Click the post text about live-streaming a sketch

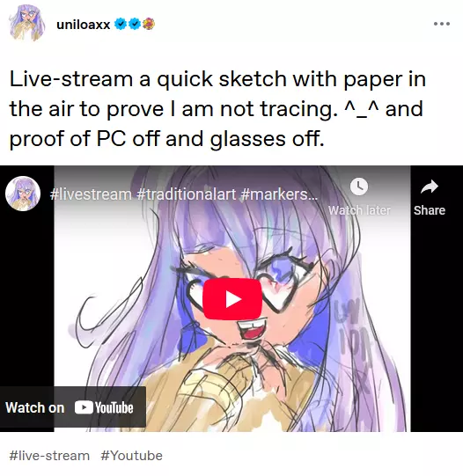pos(217,109)
